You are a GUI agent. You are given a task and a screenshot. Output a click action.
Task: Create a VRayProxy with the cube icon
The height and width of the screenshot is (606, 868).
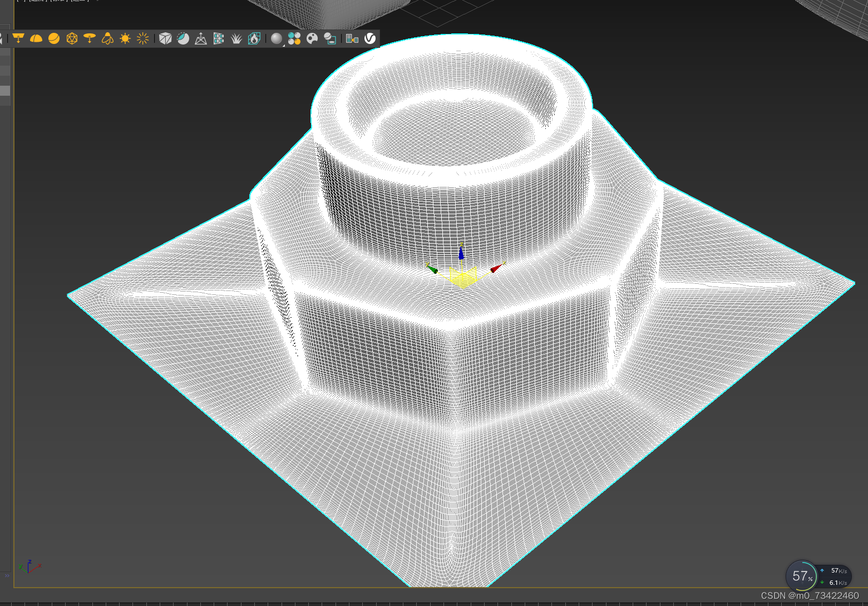(x=165, y=38)
